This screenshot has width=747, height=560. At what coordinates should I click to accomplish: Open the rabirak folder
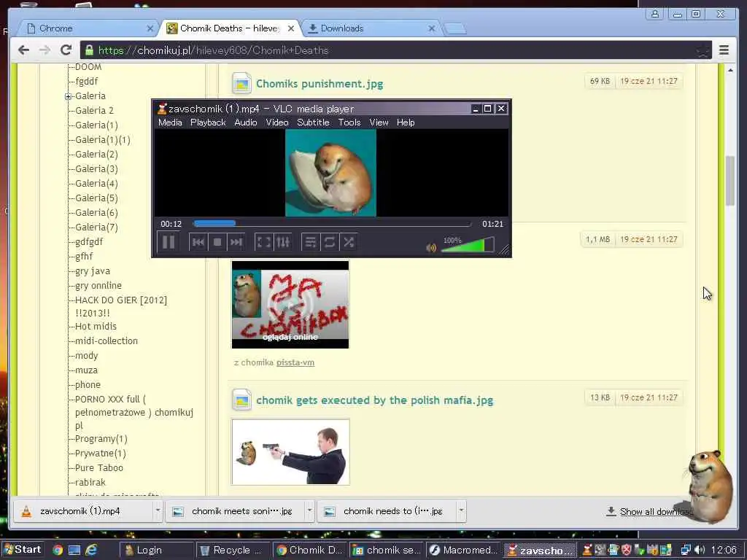click(x=90, y=483)
